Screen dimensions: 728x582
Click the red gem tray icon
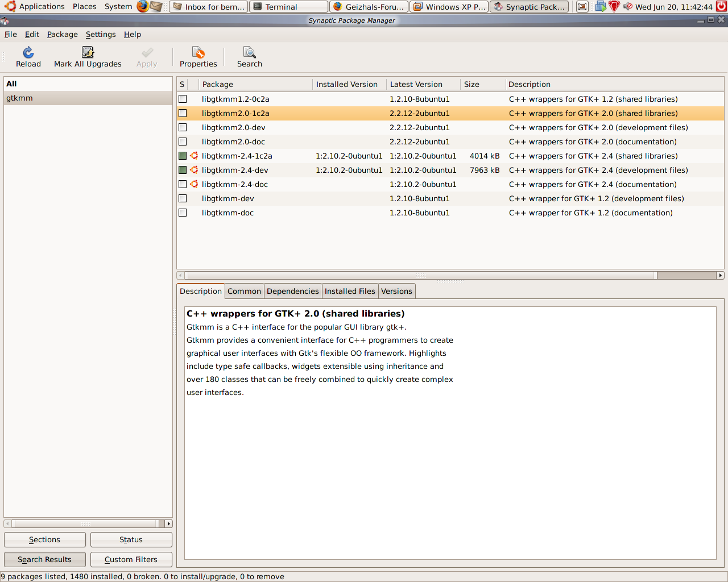pyautogui.click(x=614, y=6)
